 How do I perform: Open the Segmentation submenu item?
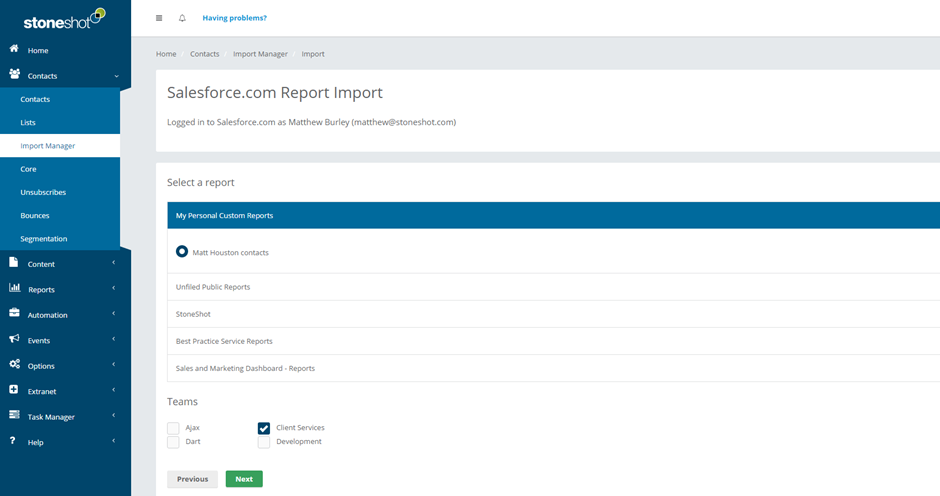[x=60, y=239]
